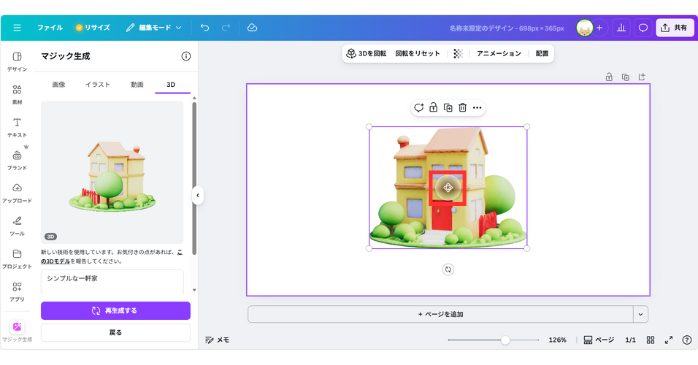Open 配置 in the toolbar

542,53
